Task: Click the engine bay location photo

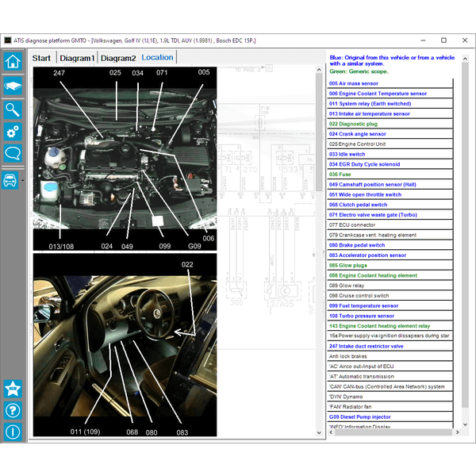Action: (x=125, y=157)
